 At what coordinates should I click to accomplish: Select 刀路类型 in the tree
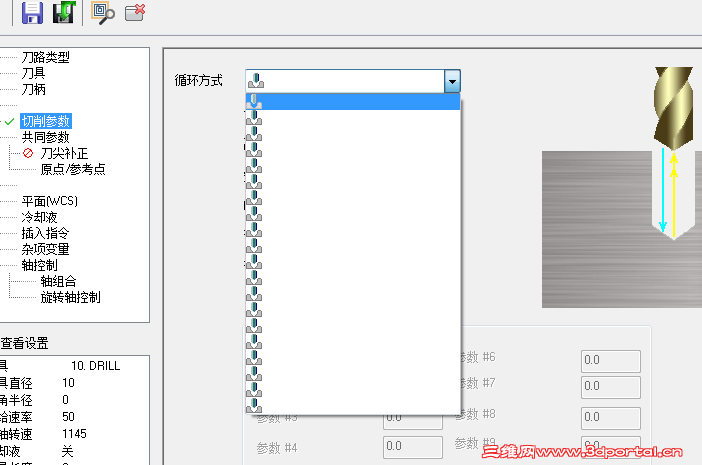point(46,57)
